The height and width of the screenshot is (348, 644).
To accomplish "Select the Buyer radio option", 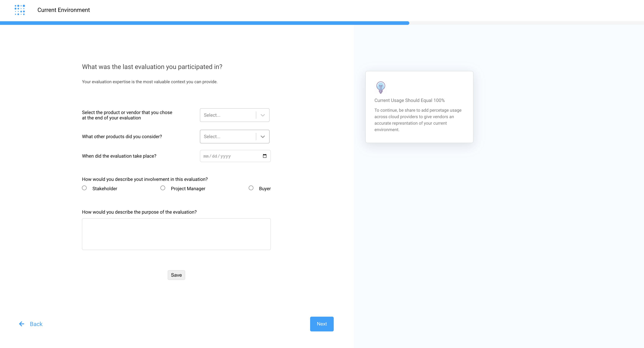I will [251, 188].
